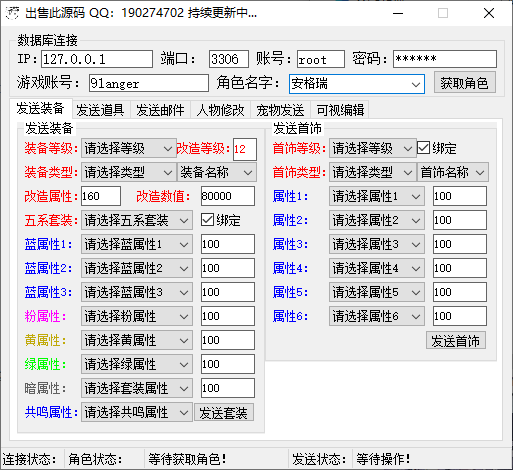Expand the 装备名称 dropdown
The height and width of the screenshot is (470, 513).
coord(217,172)
